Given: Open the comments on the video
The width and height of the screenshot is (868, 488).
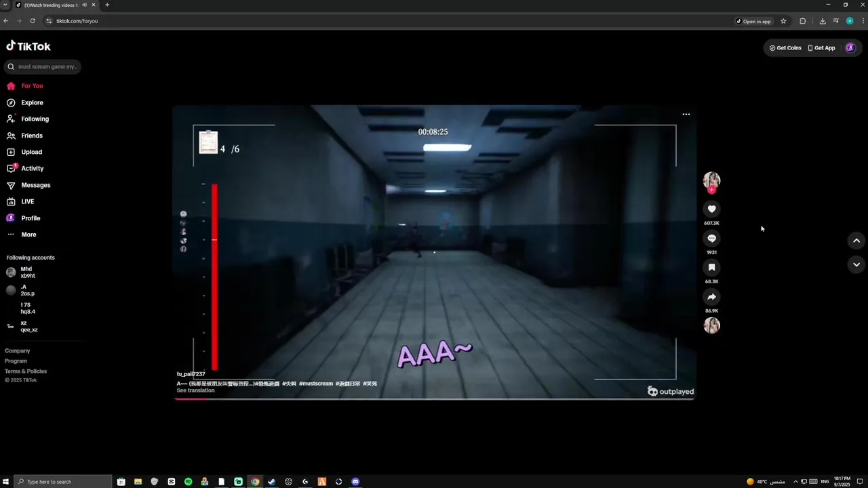Looking at the screenshot, I should [711, 238].
